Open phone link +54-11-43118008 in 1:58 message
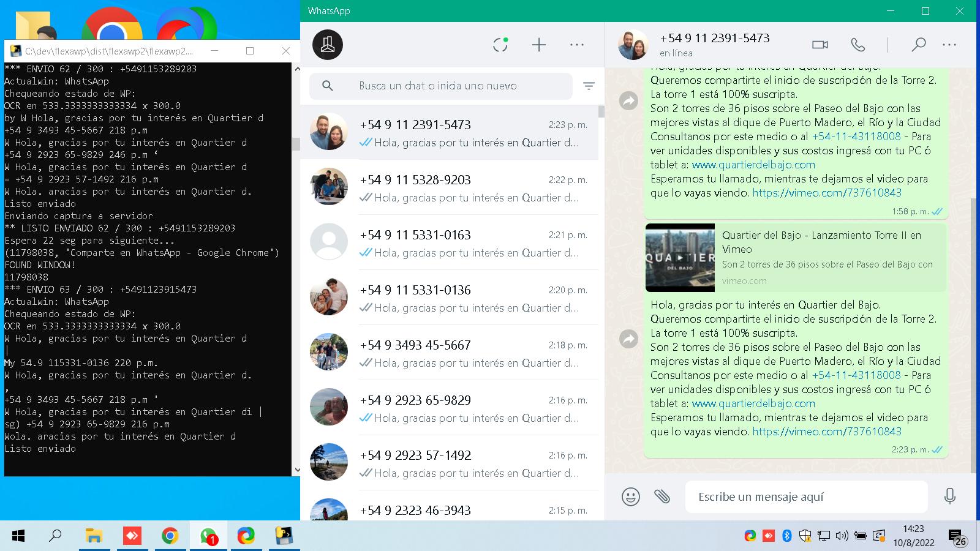Image resolution: width=980 pixels, height=551 pixels. tap(856, 137)
